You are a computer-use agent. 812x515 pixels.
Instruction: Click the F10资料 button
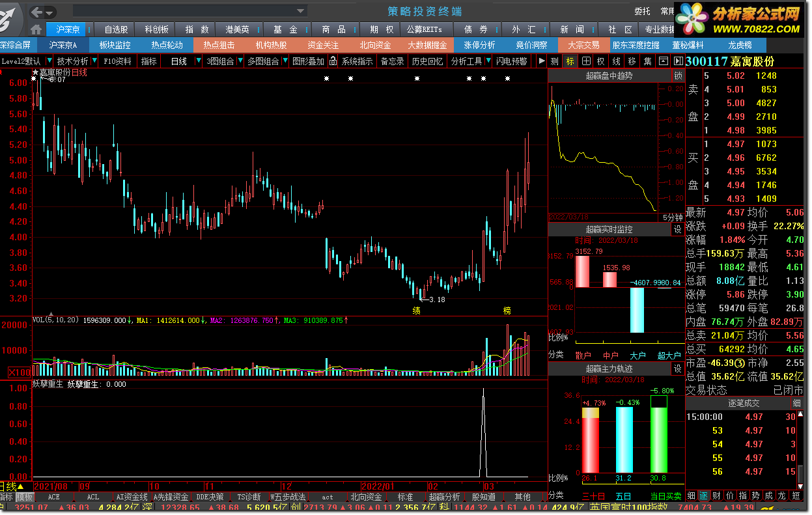(x=118, y=61)
